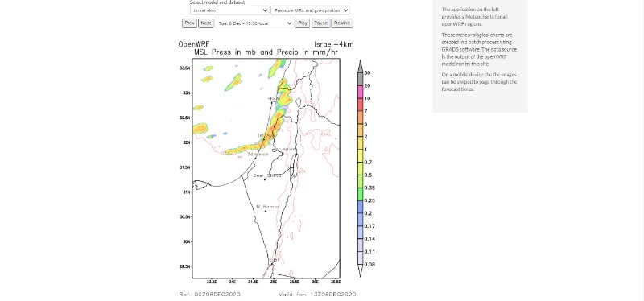Go to the Next forecast frame
Screen dimensions: 644x301
(x=206, y=23)
